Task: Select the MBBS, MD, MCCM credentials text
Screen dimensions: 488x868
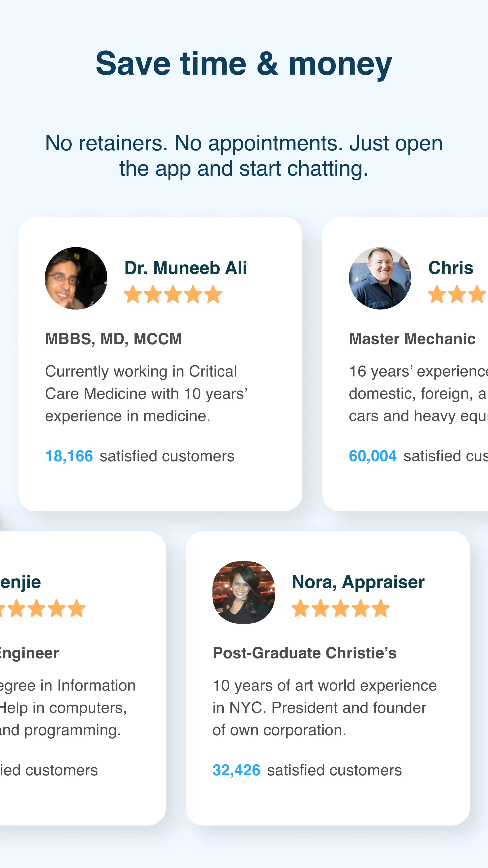Action: pyautogui.click(x=113, y=339)
